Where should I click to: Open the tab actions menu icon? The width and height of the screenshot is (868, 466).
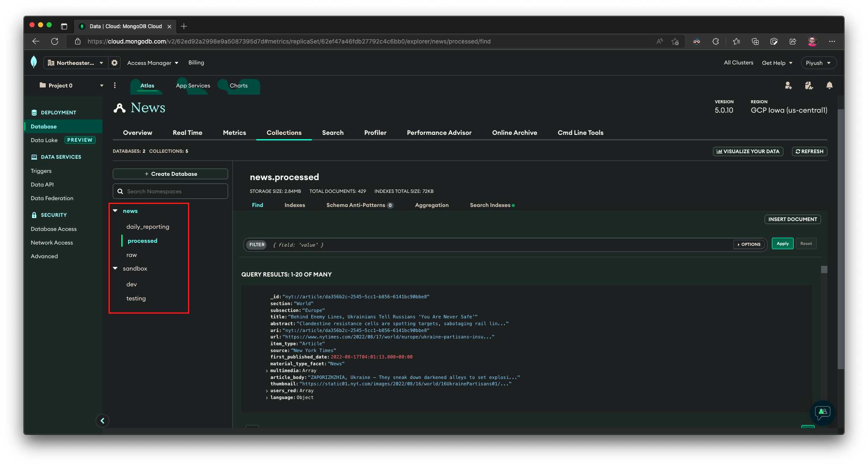coord(64,26)
